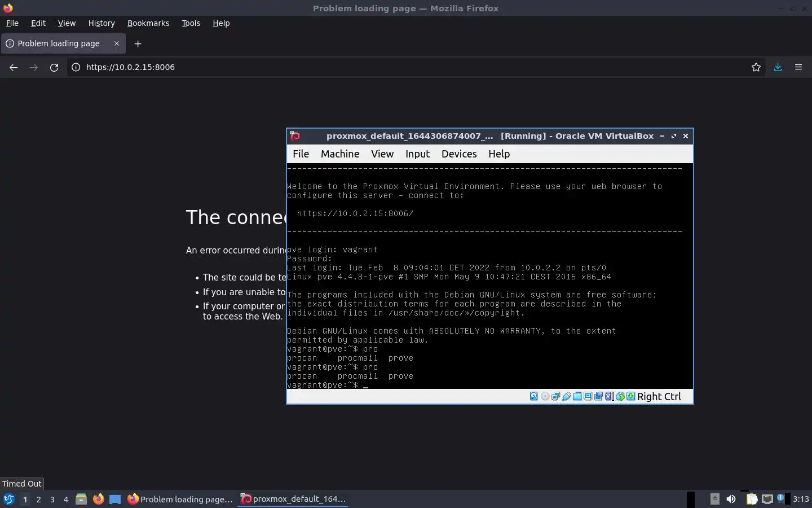The image size is (812, 508).
Task: Click the VirtualBox USB devices status icon
Action: 567,396
